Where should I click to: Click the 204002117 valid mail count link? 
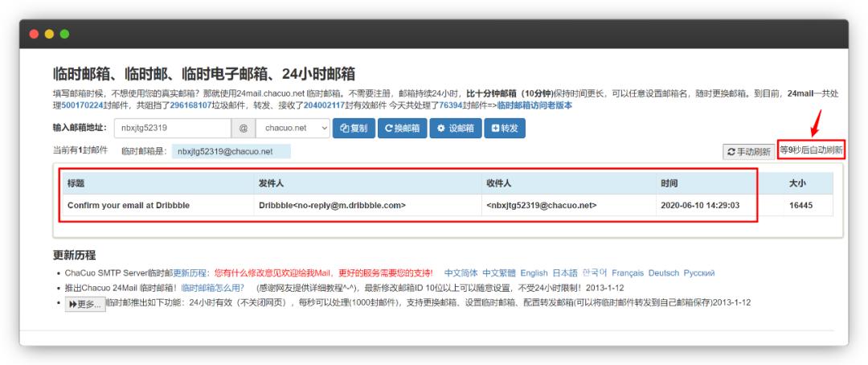(325, 105)
